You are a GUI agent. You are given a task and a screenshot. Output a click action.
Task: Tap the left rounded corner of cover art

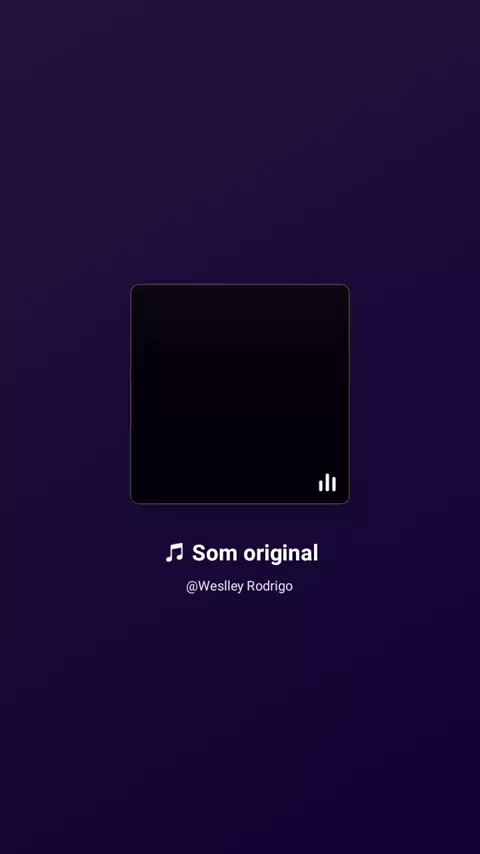[135, 288]
